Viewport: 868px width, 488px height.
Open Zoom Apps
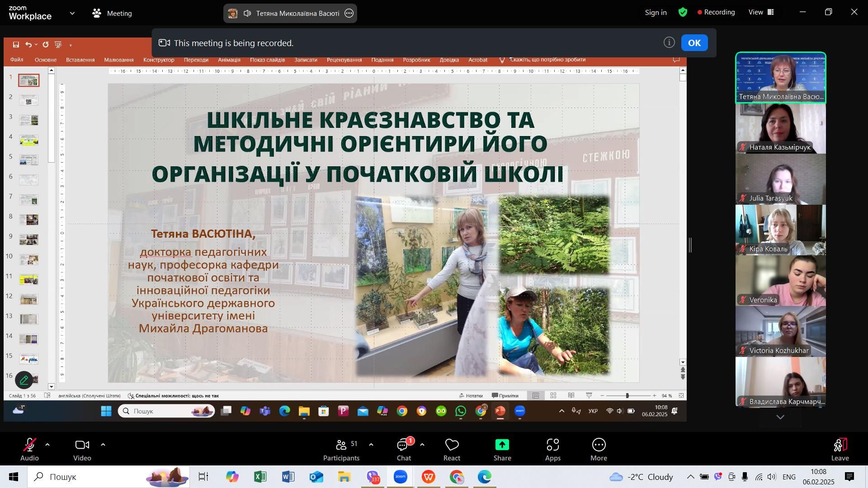(x=553, y=450)
